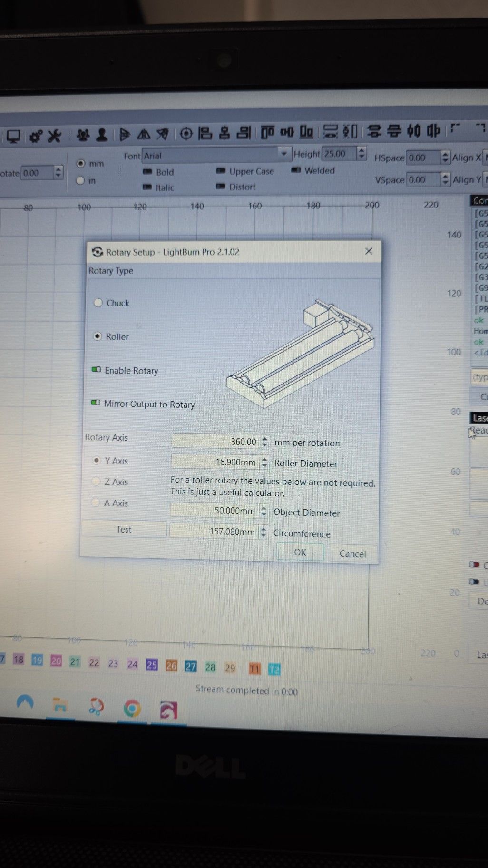The width and height of the screenshot is (488, 868).
Task: Toggle the Enable Rotary switch
Action: pos(96,370)
